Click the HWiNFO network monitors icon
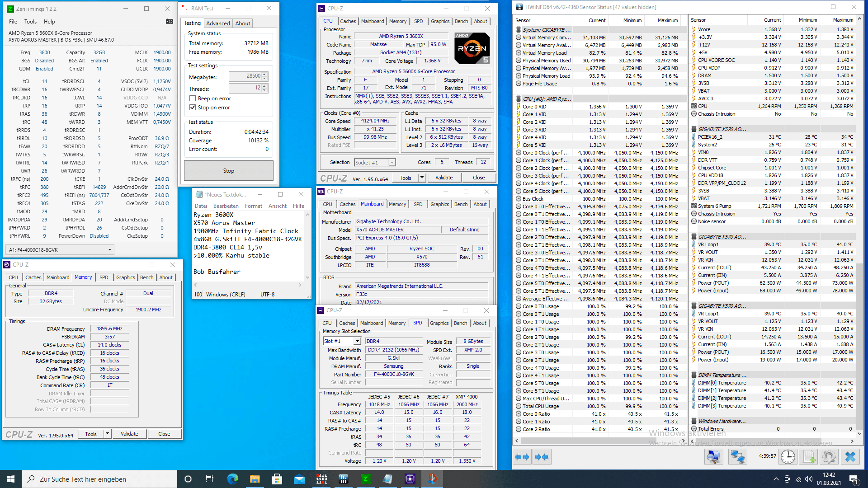This screenshot has width=868, height=488. pos(737,457)
